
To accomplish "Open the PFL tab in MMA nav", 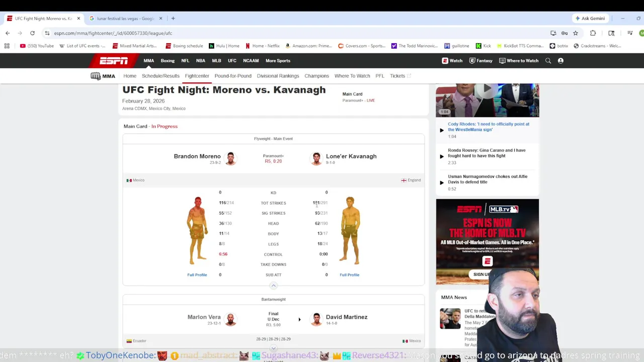I will 380,76.
